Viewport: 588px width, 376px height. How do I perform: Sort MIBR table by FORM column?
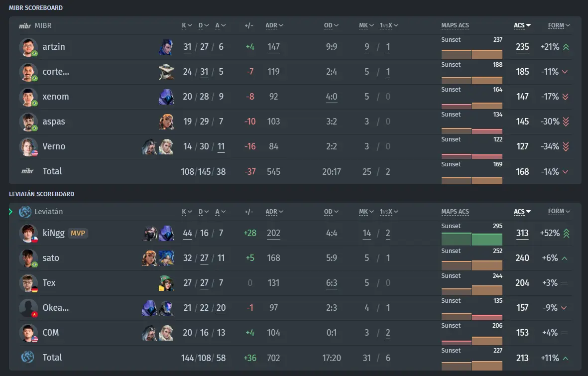point(559,25)
